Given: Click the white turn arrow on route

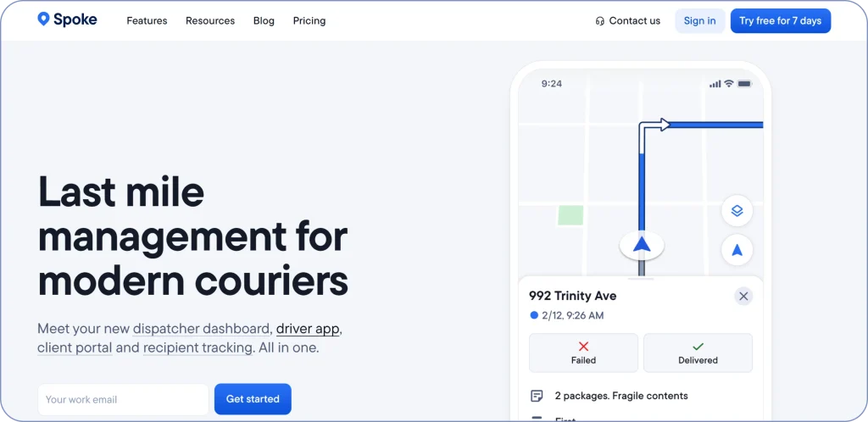Looking at the screenshot, I should [654, 131].
